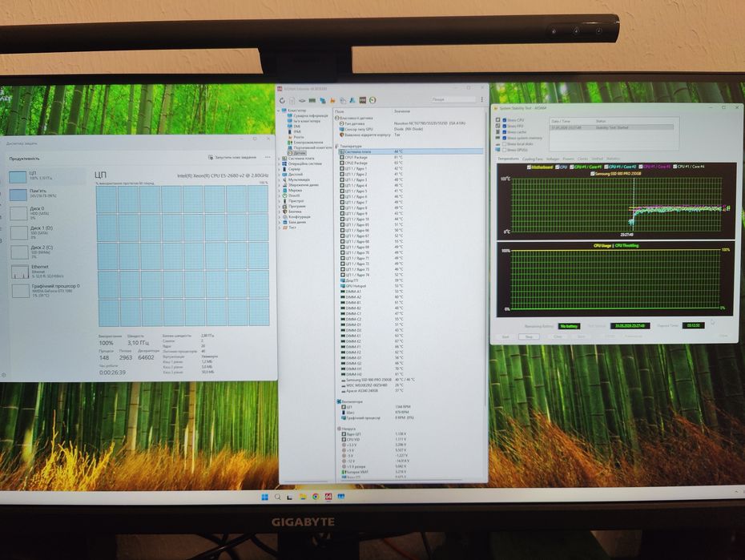Click the Windows Start button
745x560 pixels.
click(x=264, y=498)
